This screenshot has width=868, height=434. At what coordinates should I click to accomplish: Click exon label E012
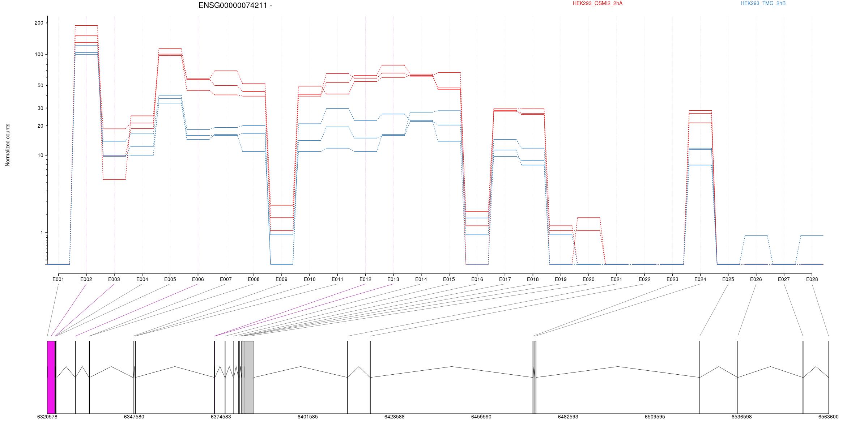(x=365, y=279)
